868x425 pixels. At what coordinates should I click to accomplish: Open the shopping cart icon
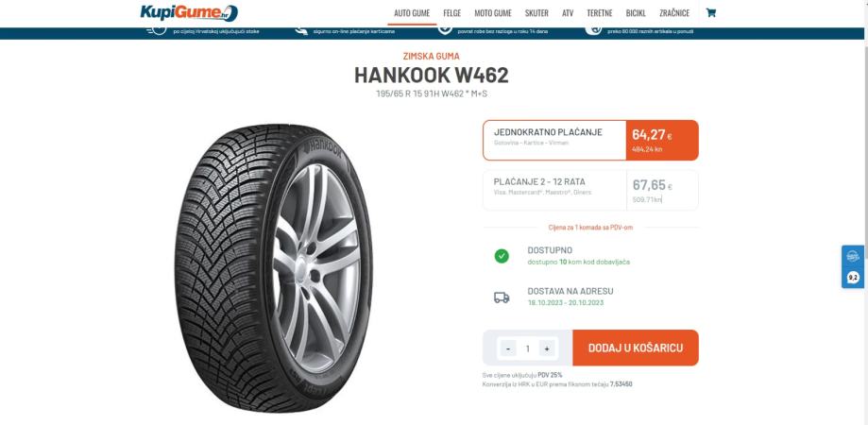pyautogui.click(x=711, y=12)
